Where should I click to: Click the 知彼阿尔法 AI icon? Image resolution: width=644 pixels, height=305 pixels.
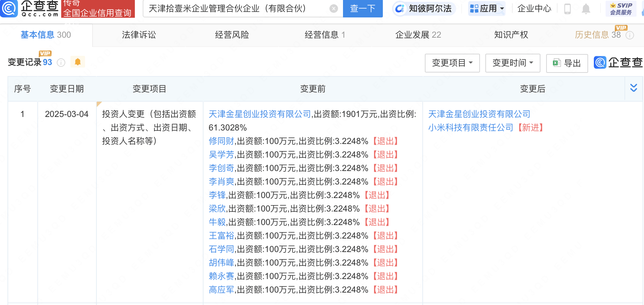point(400,9)
